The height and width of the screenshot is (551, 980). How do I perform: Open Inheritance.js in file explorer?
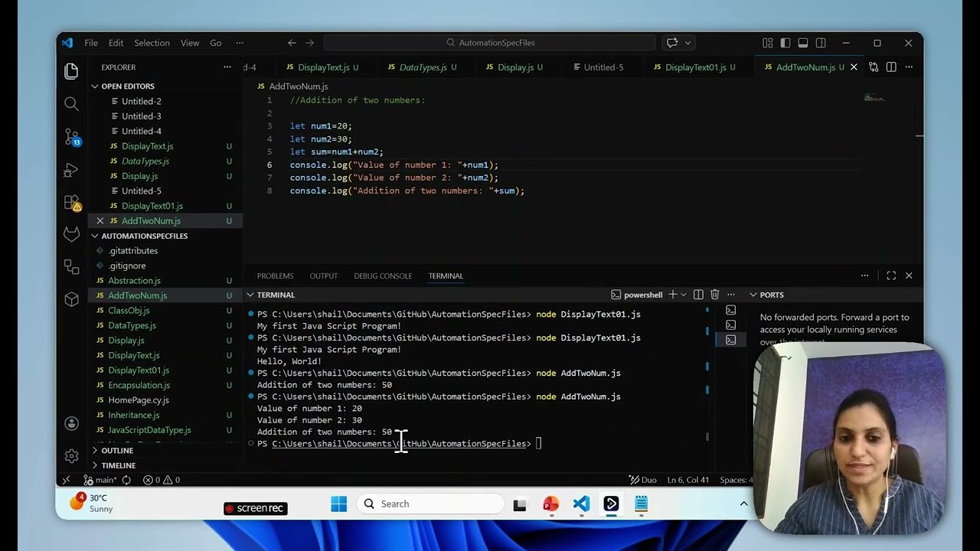(134, 415)
